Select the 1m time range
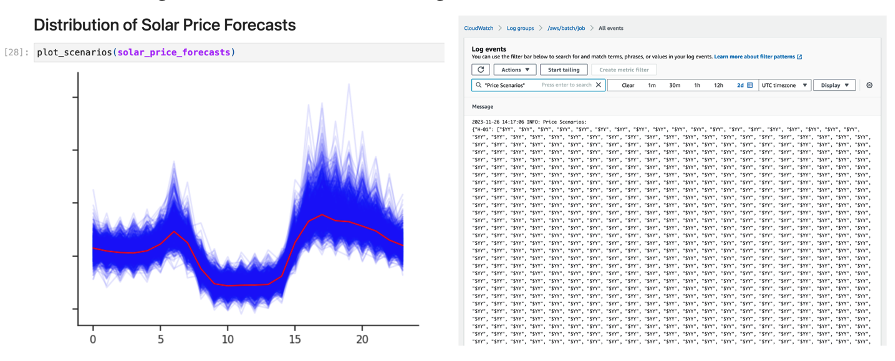The image size is (895, 361). point(651,85)
